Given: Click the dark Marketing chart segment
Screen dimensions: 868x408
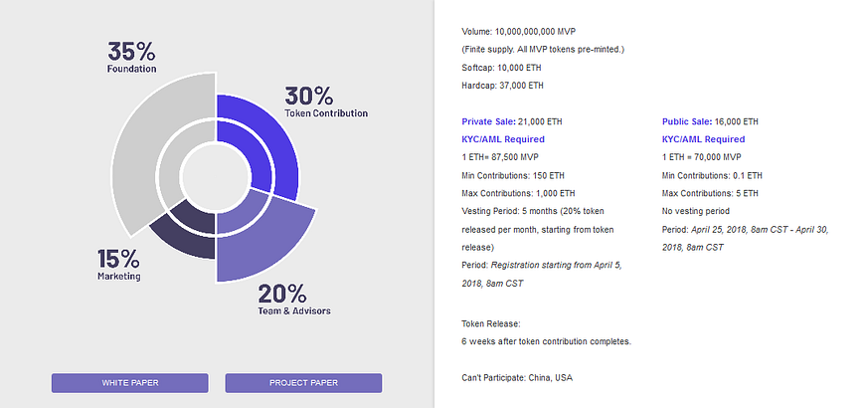Looking at the screenshot, I should tap(186, 233).
